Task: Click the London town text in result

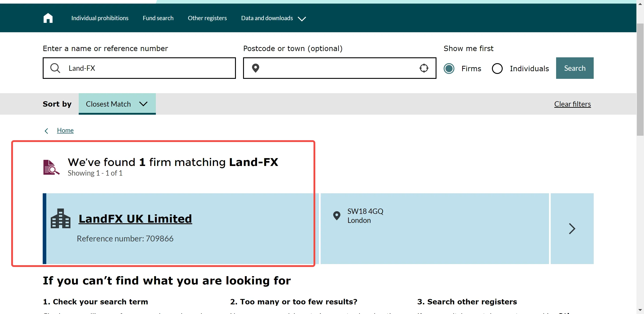Action: [359, 220]
